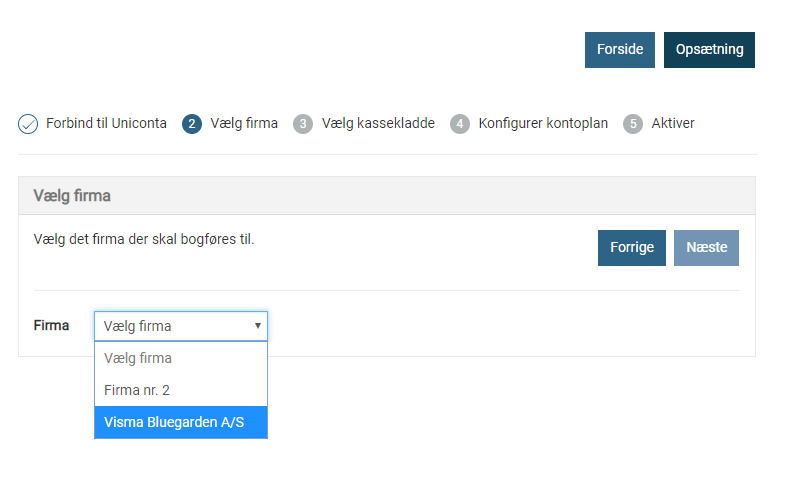The height and width of the screenshot is (491, 798).
Task: Click the step 4 number icon
Action: (460, 124)
